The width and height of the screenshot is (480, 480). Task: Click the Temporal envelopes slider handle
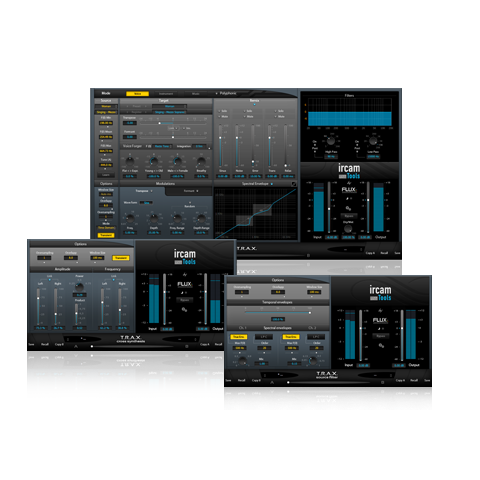click(310, 313)
